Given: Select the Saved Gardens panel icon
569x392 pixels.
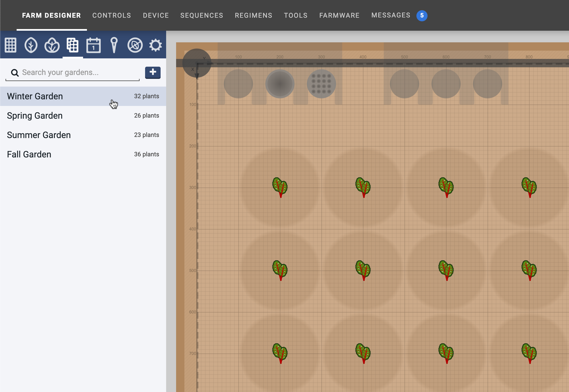Looking at the screenshot, I should [73, 45].
